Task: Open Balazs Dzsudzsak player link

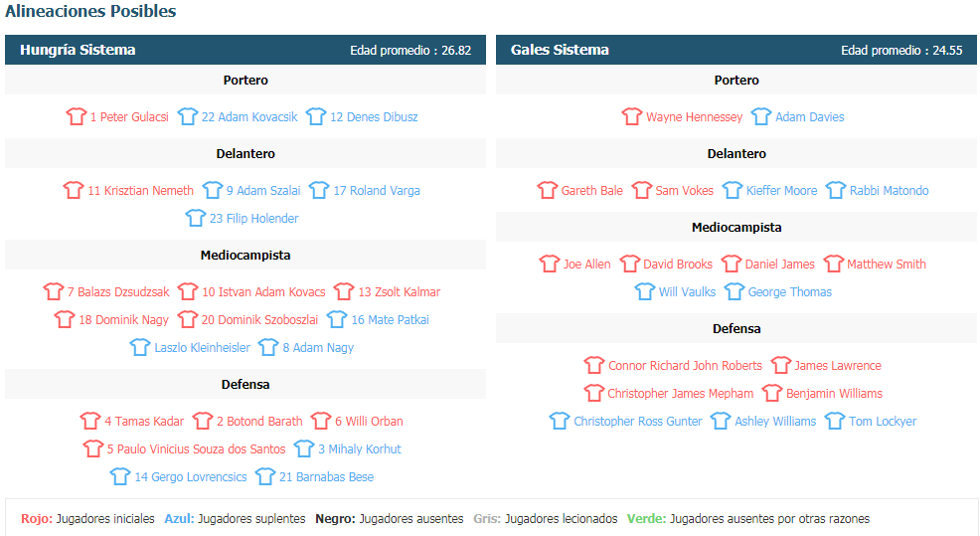Action: [x=118, y=292]
